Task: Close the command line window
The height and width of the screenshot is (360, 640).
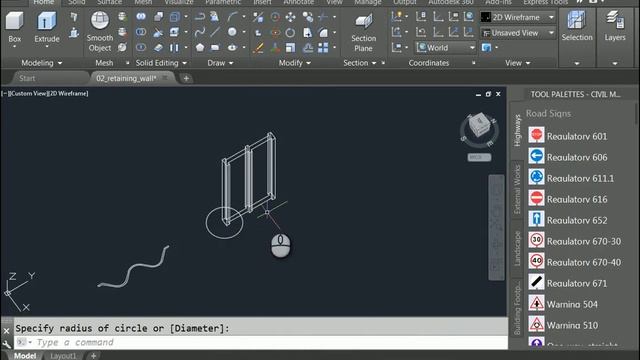Action: [6, 331]
